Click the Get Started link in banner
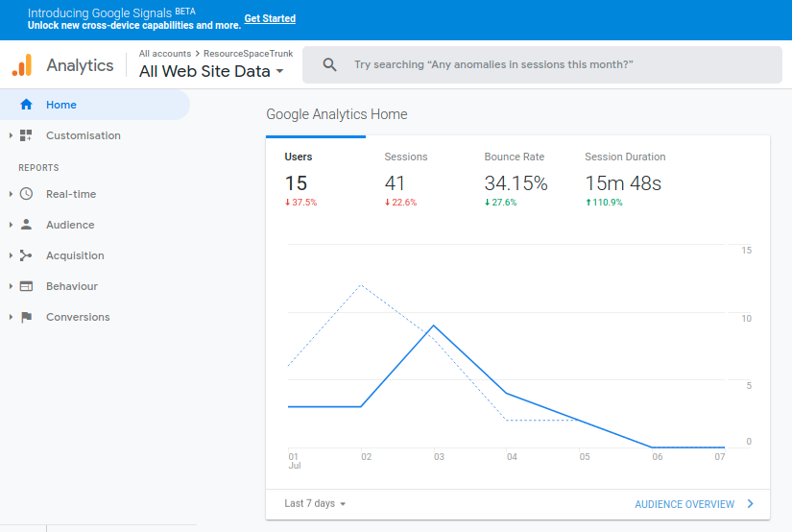This screenshot has width=792, height=532. [x=270, y=18]
